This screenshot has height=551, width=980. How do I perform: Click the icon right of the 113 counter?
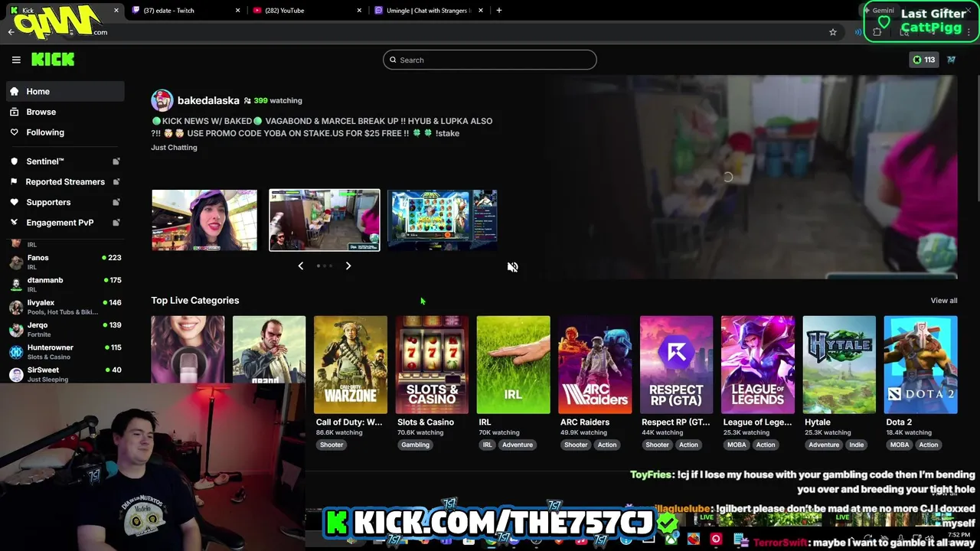(x=952, y=60)
